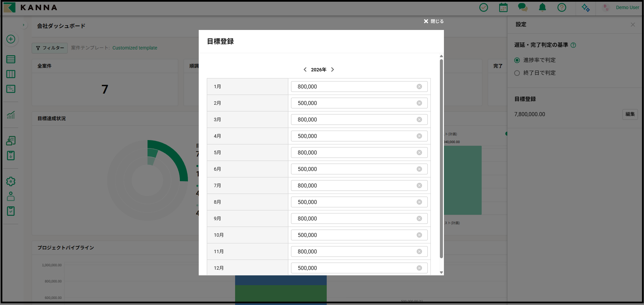Screen dimensions: 644x305
Task: Open the chart analytics icon in sidebar
Action: [11, 115]
